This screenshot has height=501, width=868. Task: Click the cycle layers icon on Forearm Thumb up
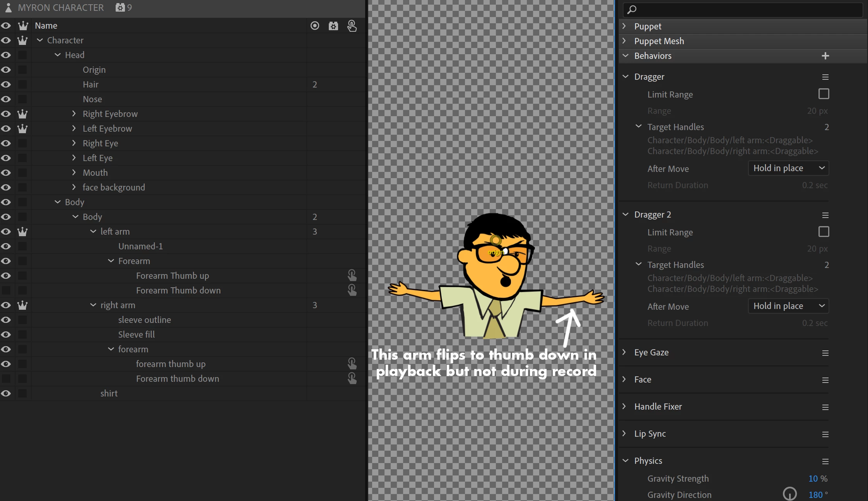[x=352, y=275]
